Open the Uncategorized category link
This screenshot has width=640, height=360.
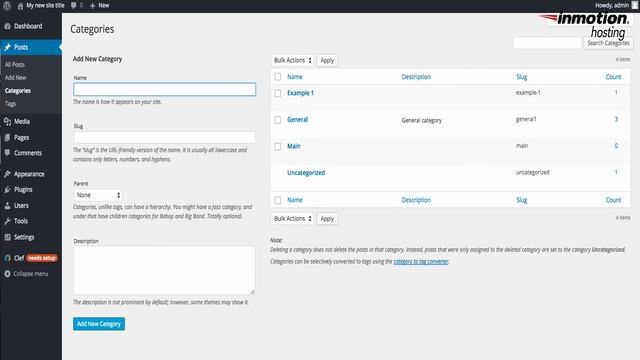click(306, 173)
